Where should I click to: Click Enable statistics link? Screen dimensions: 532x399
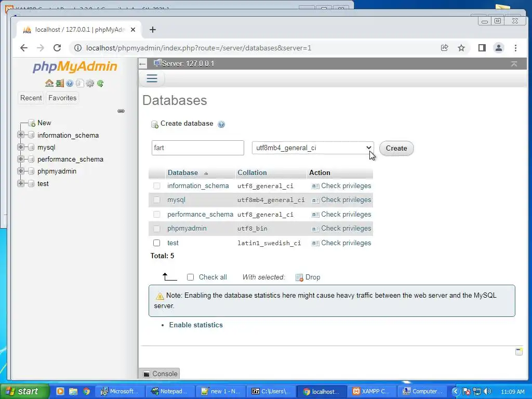(x=196, y=325)
